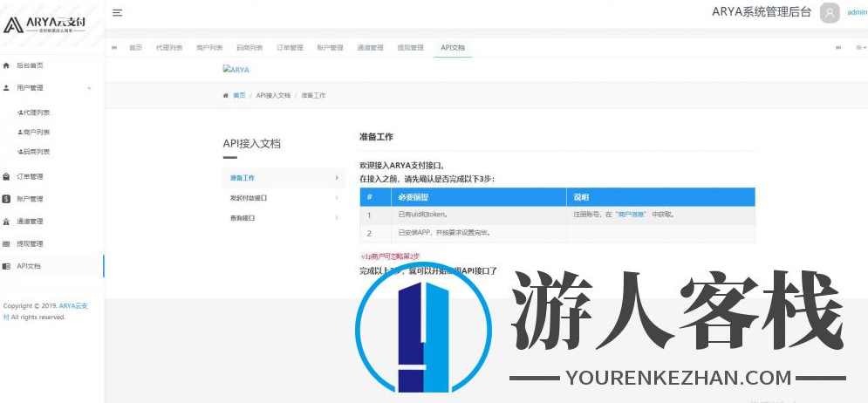868x403 pixels.
Task: Click the chevron beside 准备工作 in doc menu
Action: click(x=337, y=178)
